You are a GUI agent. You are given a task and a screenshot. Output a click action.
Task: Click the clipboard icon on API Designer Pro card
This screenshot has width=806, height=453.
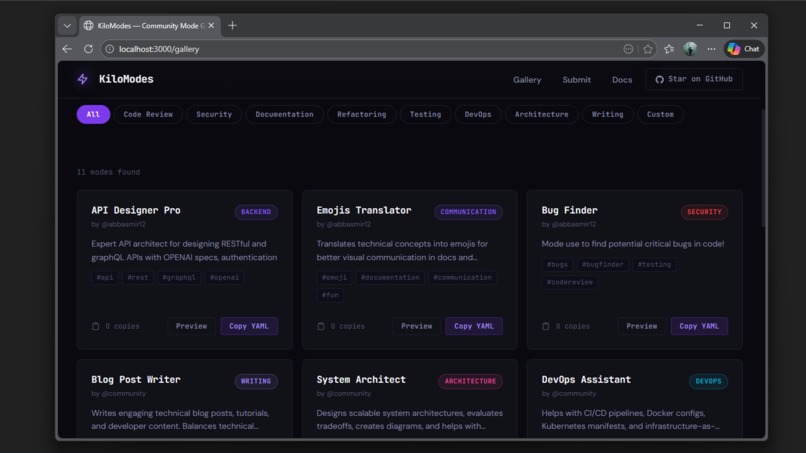click(x=96, y=326)
